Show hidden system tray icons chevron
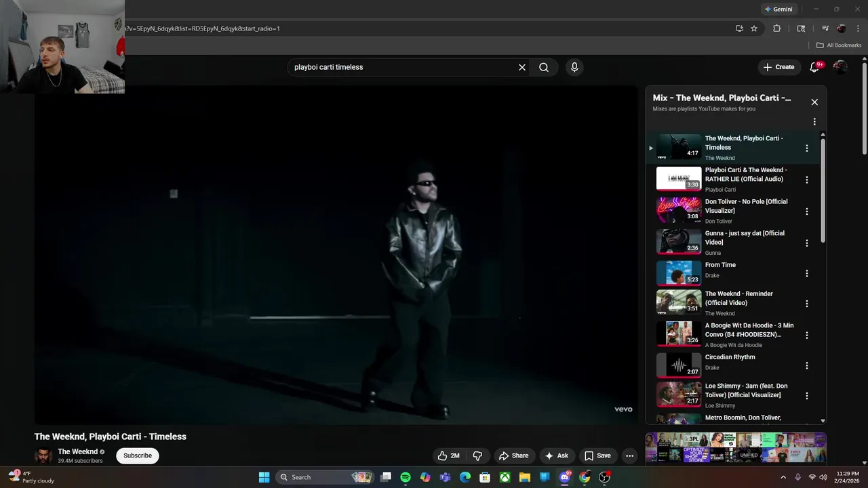868x488 pixels. click(x=783, y=477)
